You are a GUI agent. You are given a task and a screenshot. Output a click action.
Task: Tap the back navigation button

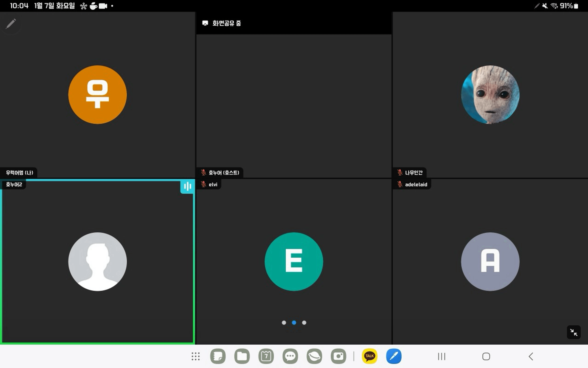[x=531, y=356]
